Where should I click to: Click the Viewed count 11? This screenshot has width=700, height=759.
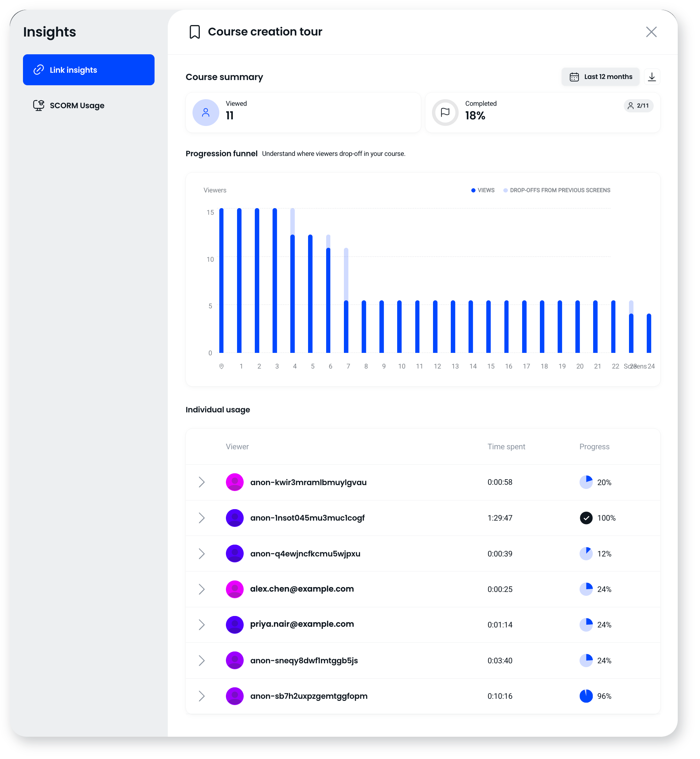point(229,116)
